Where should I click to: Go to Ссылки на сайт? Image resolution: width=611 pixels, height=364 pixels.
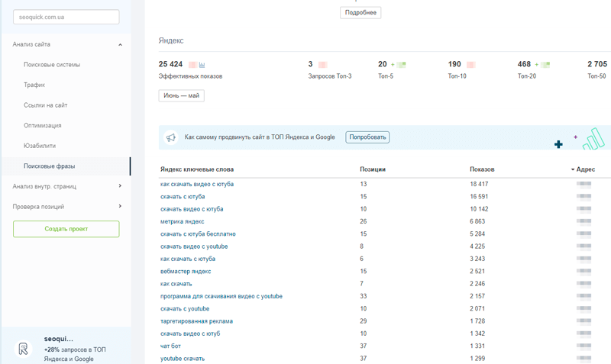(46, 105)
